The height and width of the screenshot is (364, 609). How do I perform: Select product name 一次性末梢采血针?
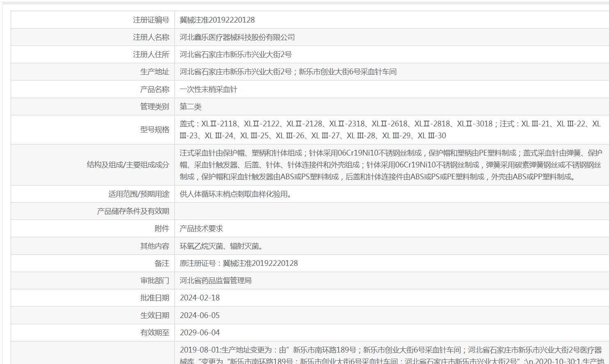[208, 89]
